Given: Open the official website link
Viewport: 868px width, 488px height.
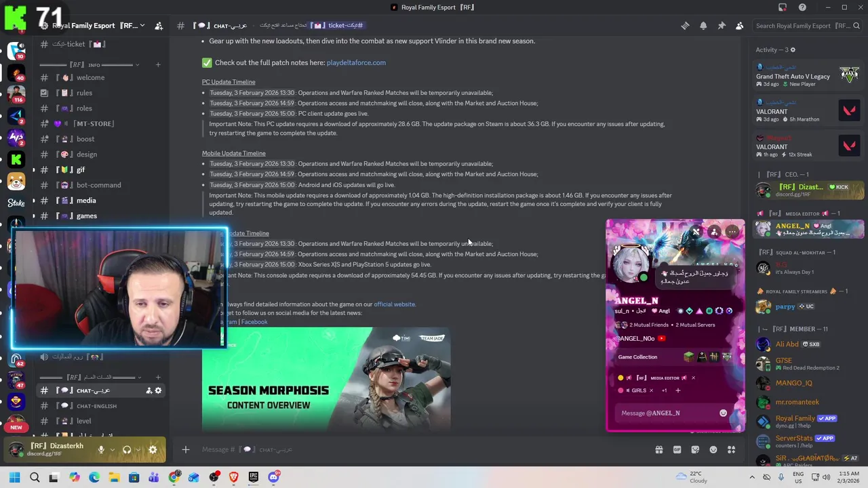Looking at the screenshot, I should pos(394,304).
